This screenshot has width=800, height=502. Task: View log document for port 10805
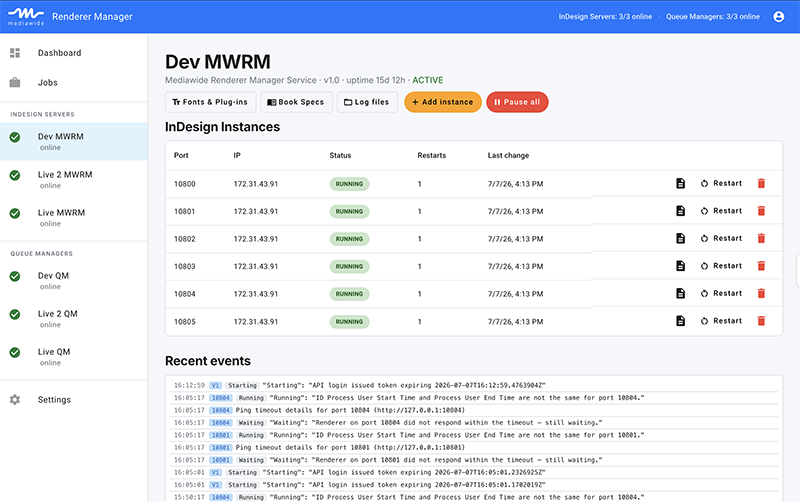coord(681,321)
